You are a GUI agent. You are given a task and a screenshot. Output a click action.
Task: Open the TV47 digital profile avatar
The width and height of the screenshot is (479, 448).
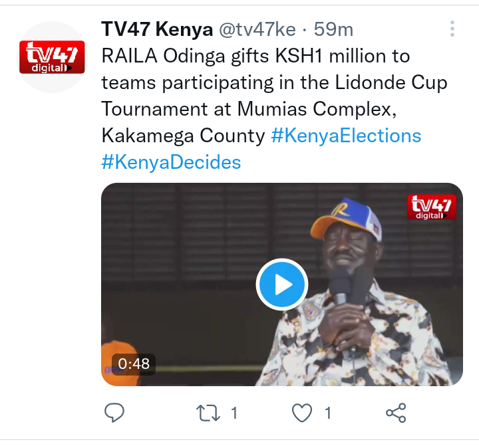(x=52, y=57)
